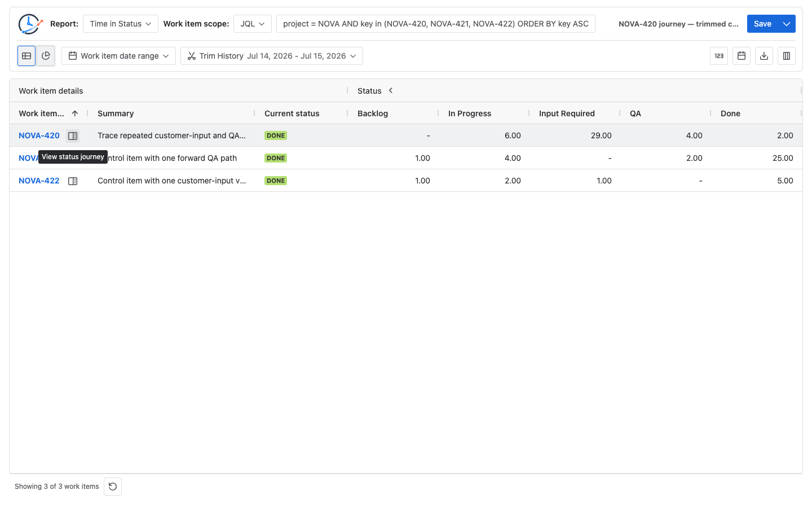Select the 29.00 Input Required cell
The width and height of the screenshot is (812, 508).
575,135
